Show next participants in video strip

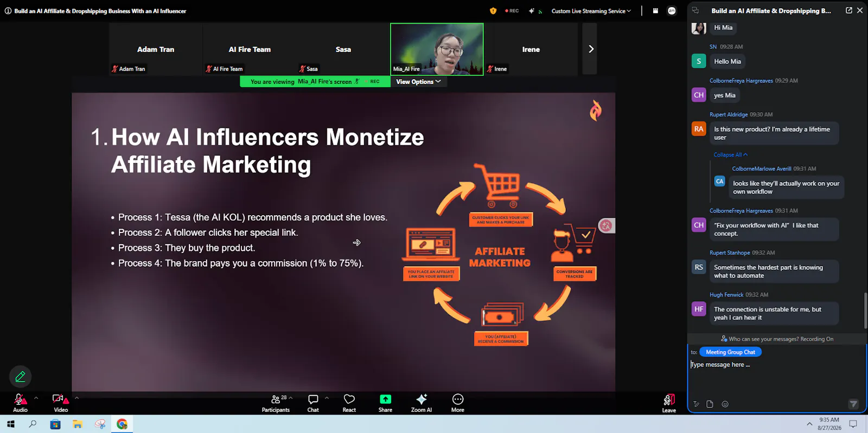(590, 49)
